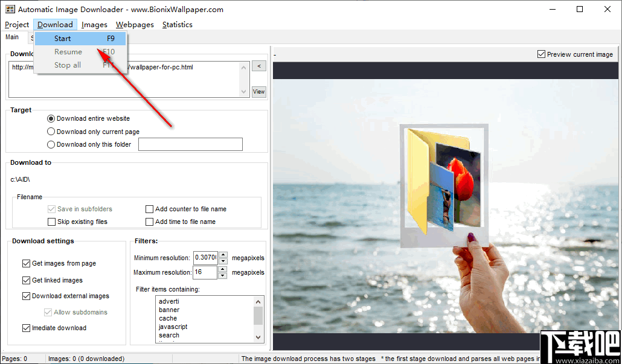Uncheck Get images from page
This screenshot has width=622, height=364.
(x=26, y=263)
